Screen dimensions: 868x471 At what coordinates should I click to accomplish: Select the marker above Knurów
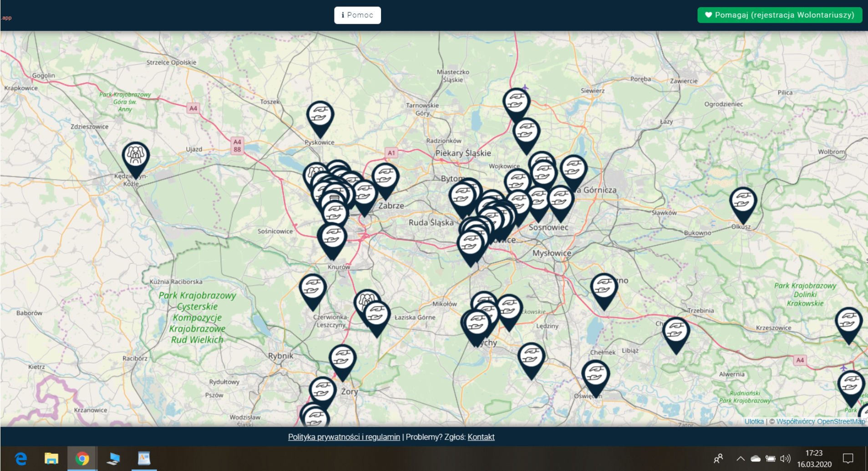(332, 237)
